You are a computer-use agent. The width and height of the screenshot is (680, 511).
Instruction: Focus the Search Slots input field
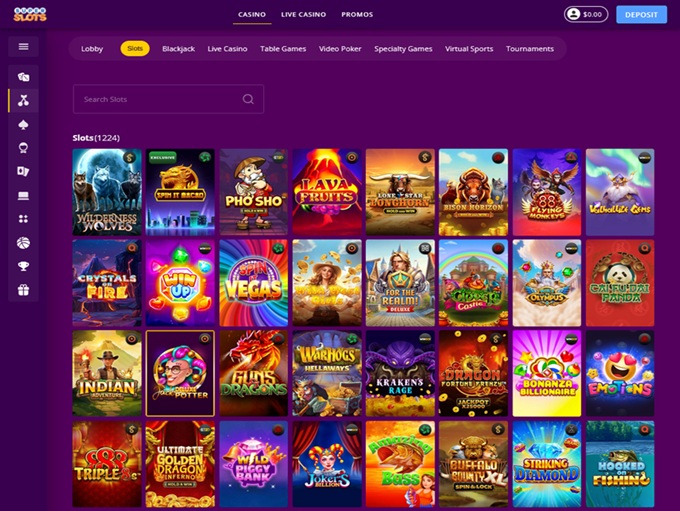(168, 99)
